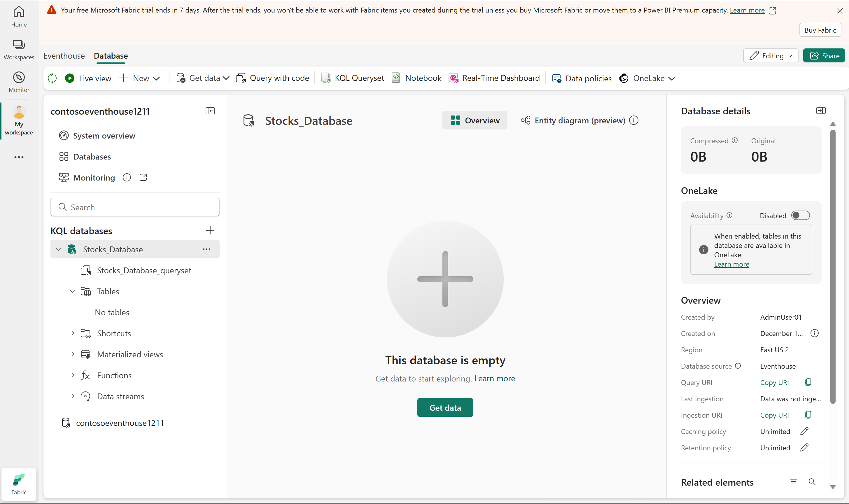Viewport: 849px width, 504px height.
Task: Switch to the Eventhouse tab
Action: 64,56
